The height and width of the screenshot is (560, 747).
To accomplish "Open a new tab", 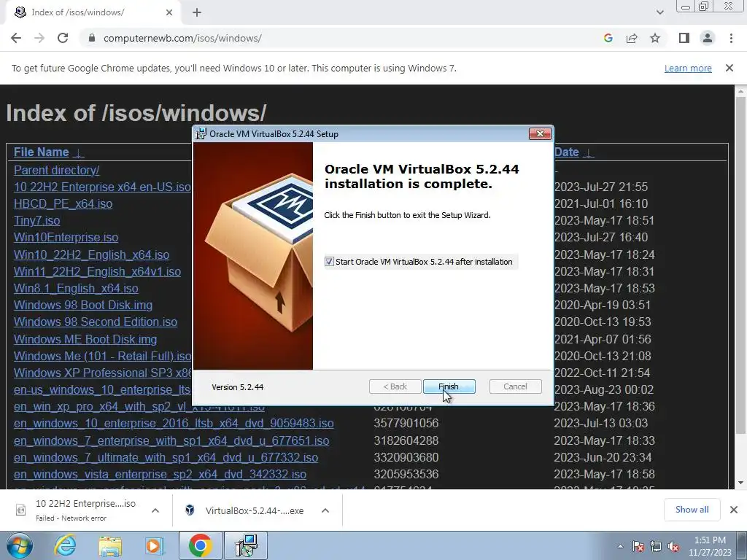I will click(x=197, y=12).
